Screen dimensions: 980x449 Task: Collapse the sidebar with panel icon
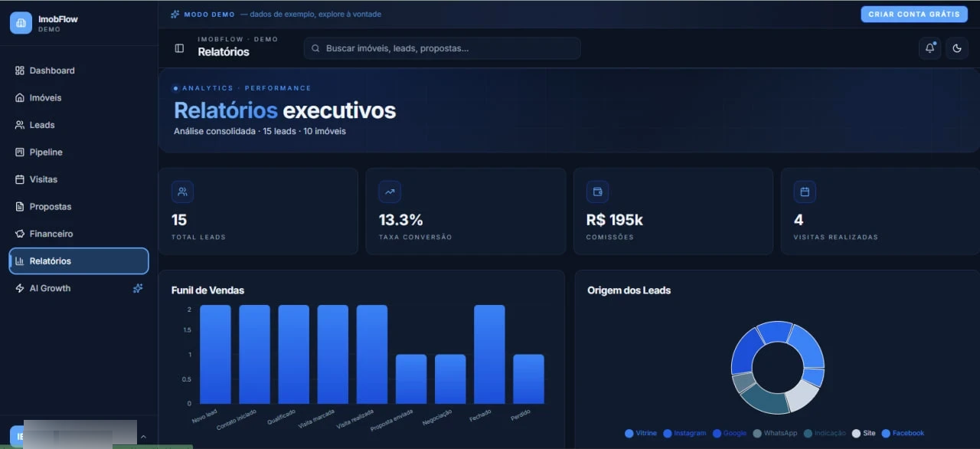pos(179,48)
